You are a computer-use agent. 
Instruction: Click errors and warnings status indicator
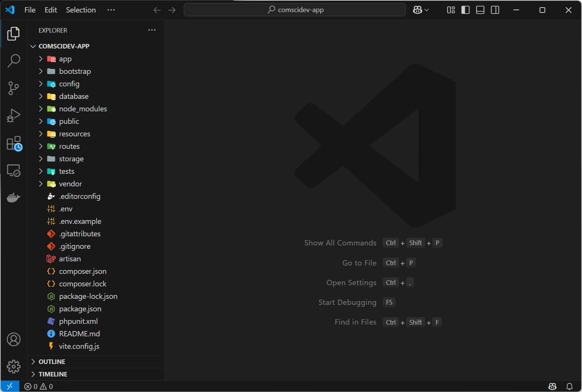pyautogui.click(x=39, y=386)
